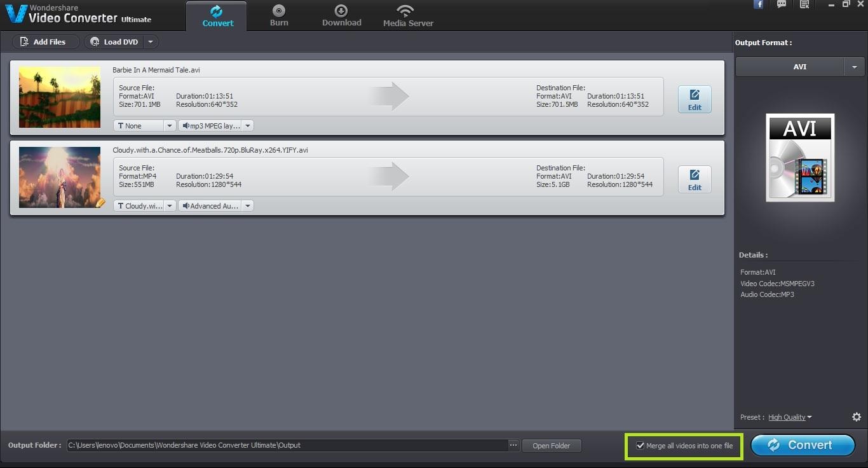868x468 pixels.
Task: Open the feedback chat bubble icon
Action: [781, 4]
